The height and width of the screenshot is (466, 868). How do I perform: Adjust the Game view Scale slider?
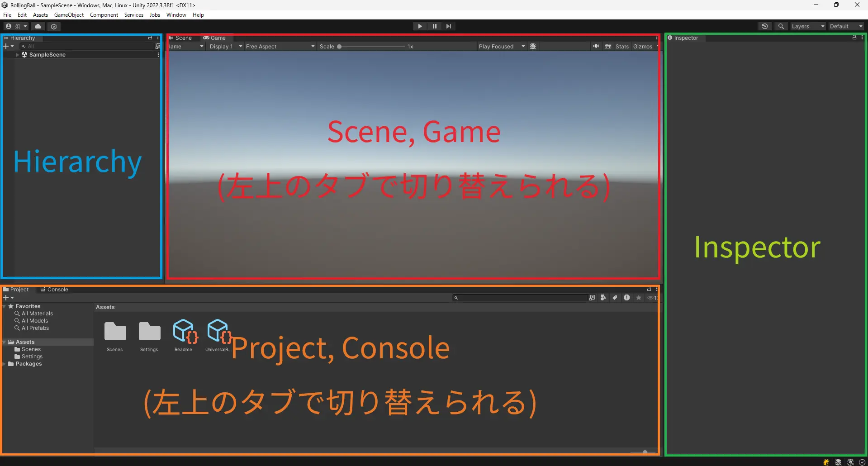pos(340,46)
